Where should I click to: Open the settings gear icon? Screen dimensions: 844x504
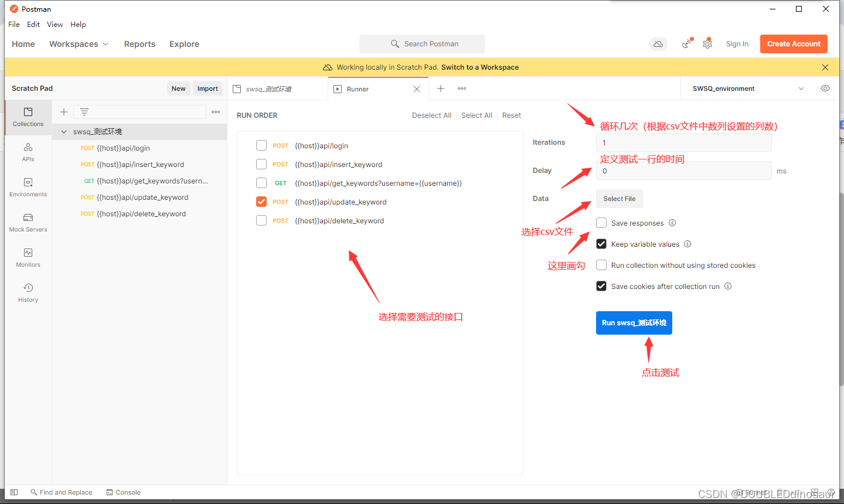[707, 44]
